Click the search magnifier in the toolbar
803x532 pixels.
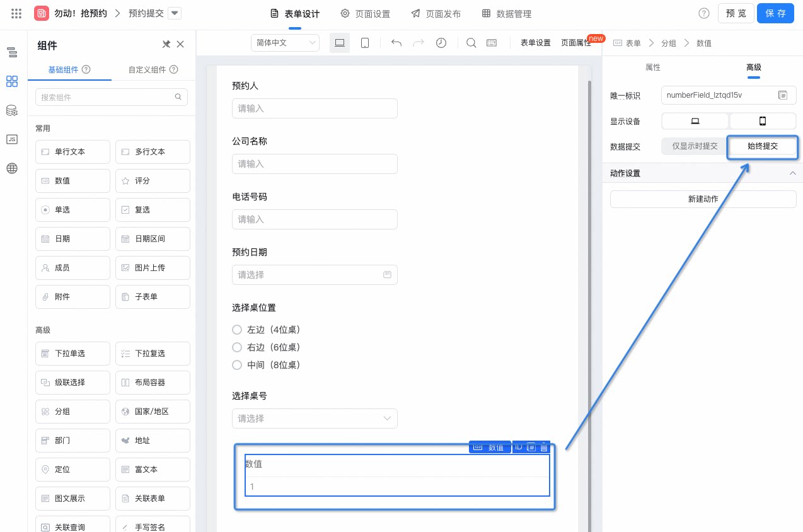(471, 43)
